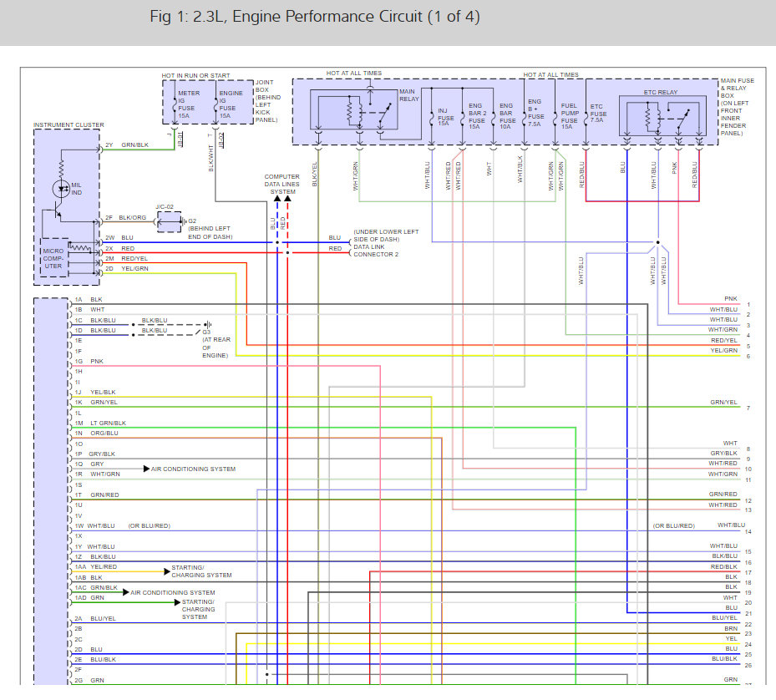Click the ETC Fuse 7.5A
The image size is (776, 700).
(x=596, y=114)
